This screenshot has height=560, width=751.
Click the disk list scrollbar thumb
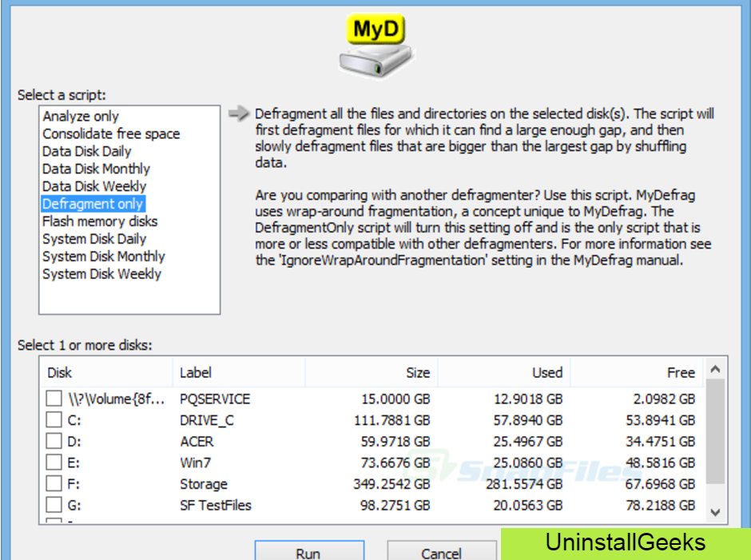click(716, 431)
